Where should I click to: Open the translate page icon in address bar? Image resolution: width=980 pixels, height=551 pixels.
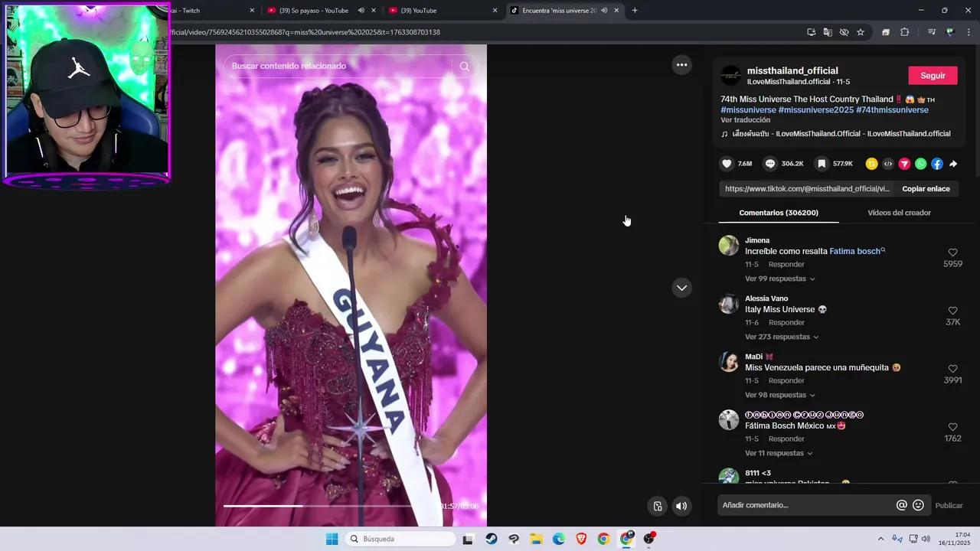(828, 32)
